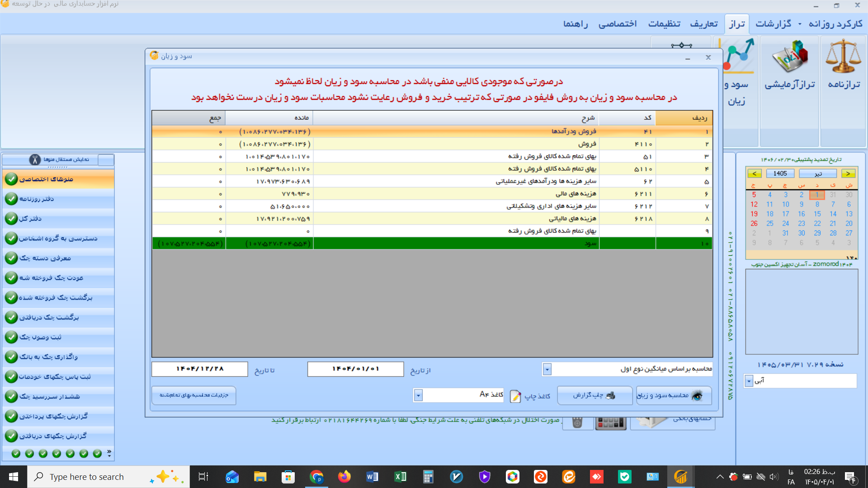Click the green check icon beside دفتر روزنامه
868x488 pixels.
(x=11, y=199)
